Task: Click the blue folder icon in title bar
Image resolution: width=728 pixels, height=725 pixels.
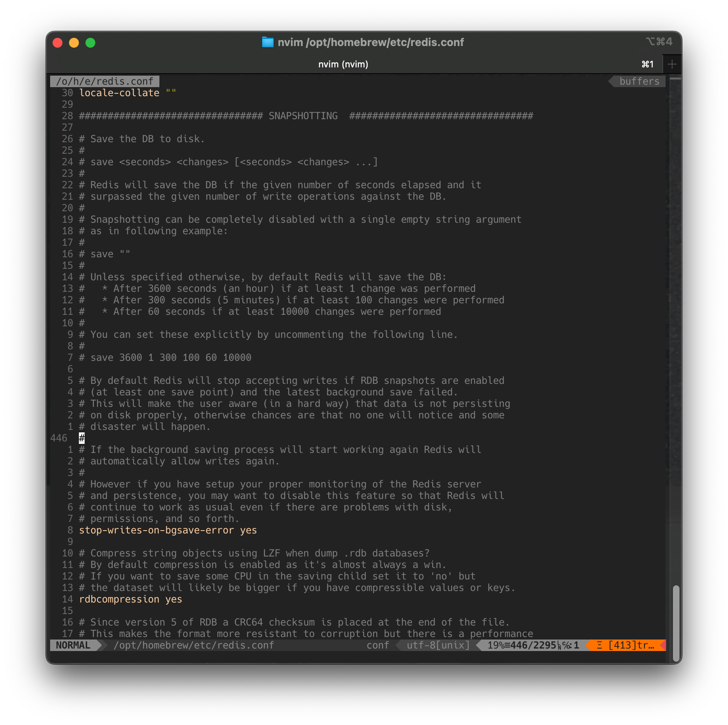Action: coord(267,42)
